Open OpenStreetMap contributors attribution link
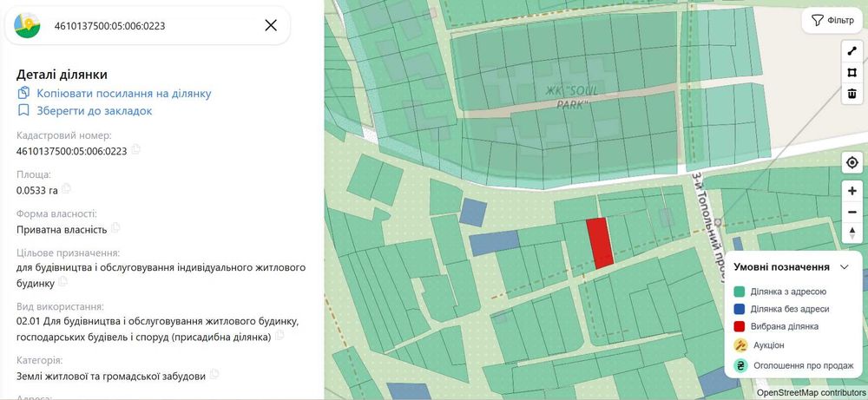This screenshot has width=868, height=400. tap(811, 393)
